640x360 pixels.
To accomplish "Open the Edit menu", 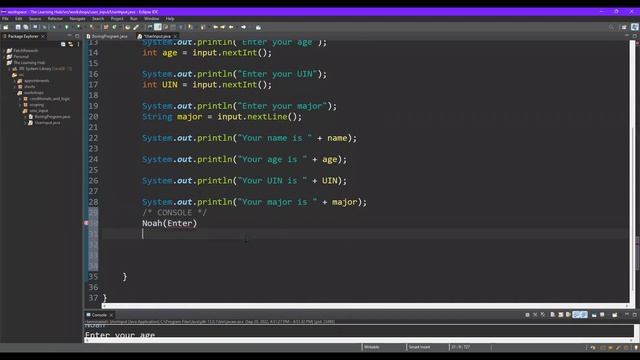I will pos(18,19).
